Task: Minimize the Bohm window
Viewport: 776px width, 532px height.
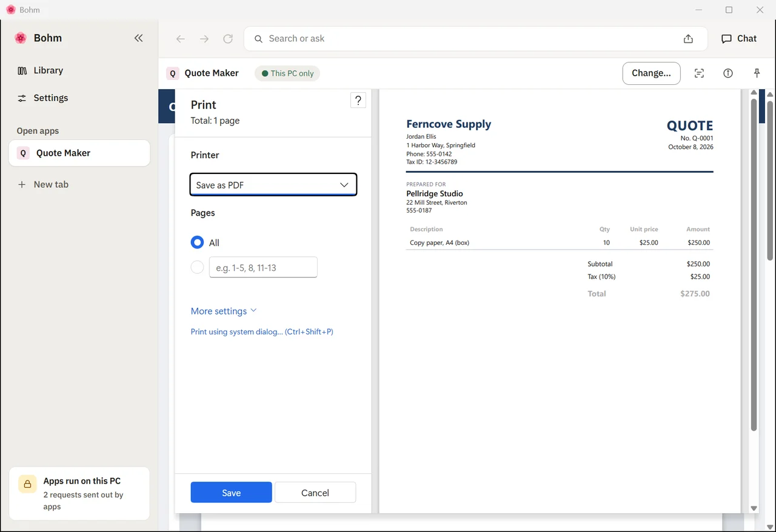Action: coord(699,10)
